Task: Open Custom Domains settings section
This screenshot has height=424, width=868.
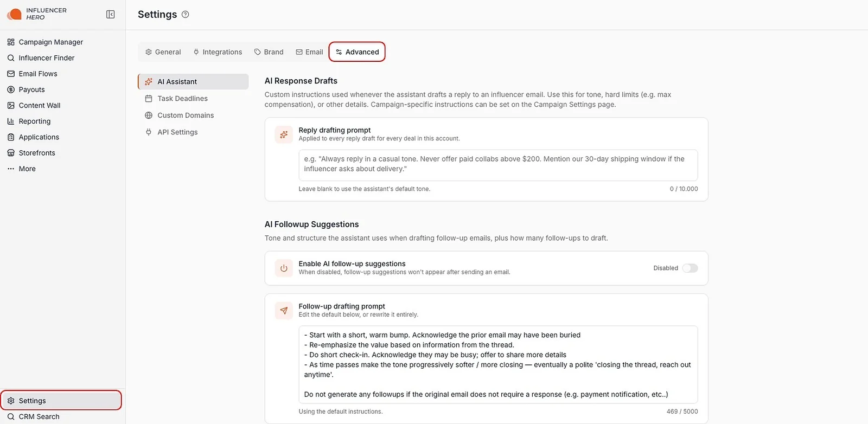Action: (x=193, y=115)
